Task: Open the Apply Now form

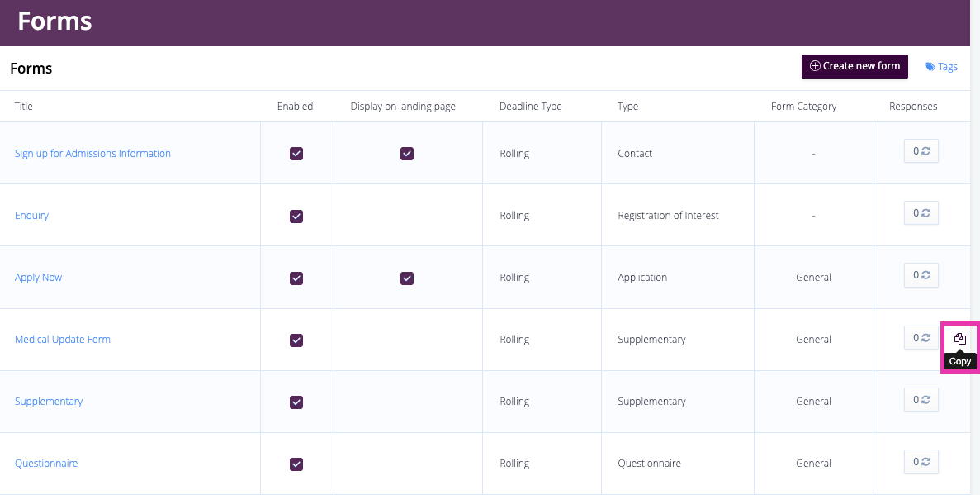Action: click(38, 277)
